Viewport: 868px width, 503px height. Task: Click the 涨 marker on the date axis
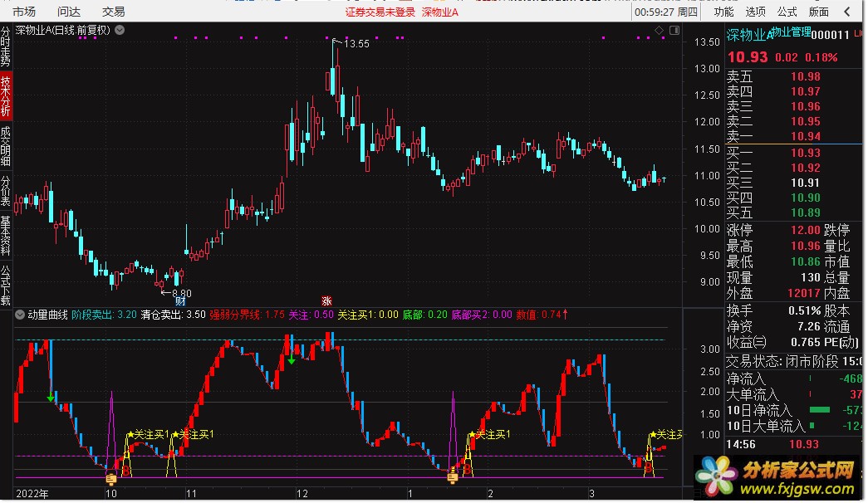(326, 301)
